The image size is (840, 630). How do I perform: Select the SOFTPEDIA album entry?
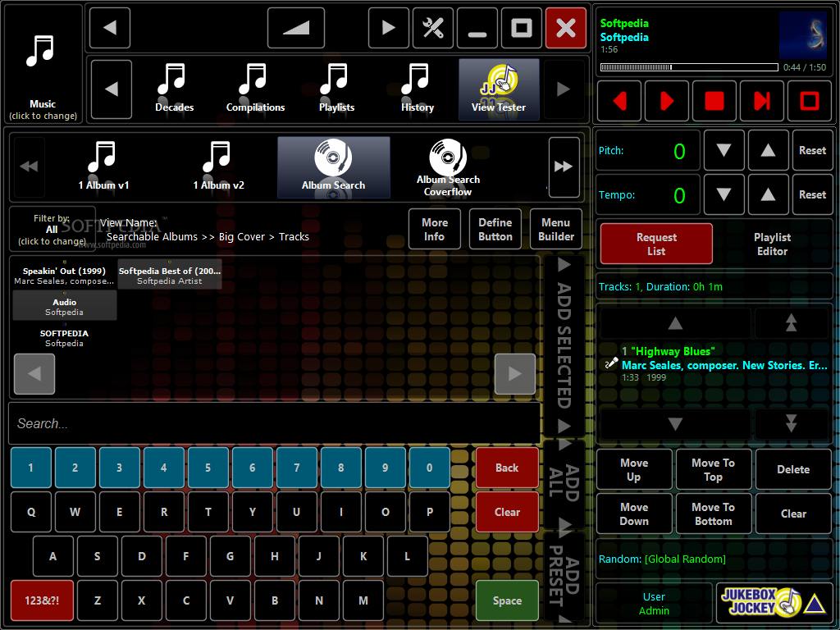(x=64, y=337)
